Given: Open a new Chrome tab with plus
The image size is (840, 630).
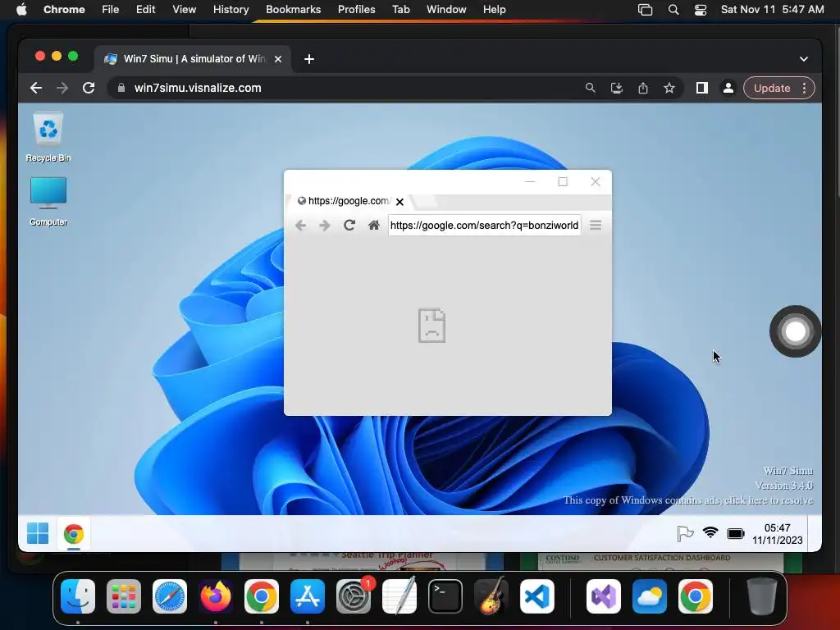Looking at the screenshot, I should pyautogui.click(x=309, y=59).
